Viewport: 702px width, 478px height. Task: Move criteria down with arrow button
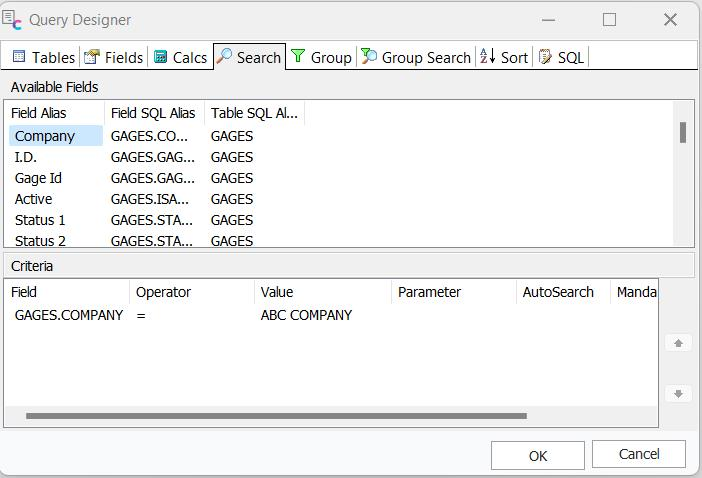point(678,393)
